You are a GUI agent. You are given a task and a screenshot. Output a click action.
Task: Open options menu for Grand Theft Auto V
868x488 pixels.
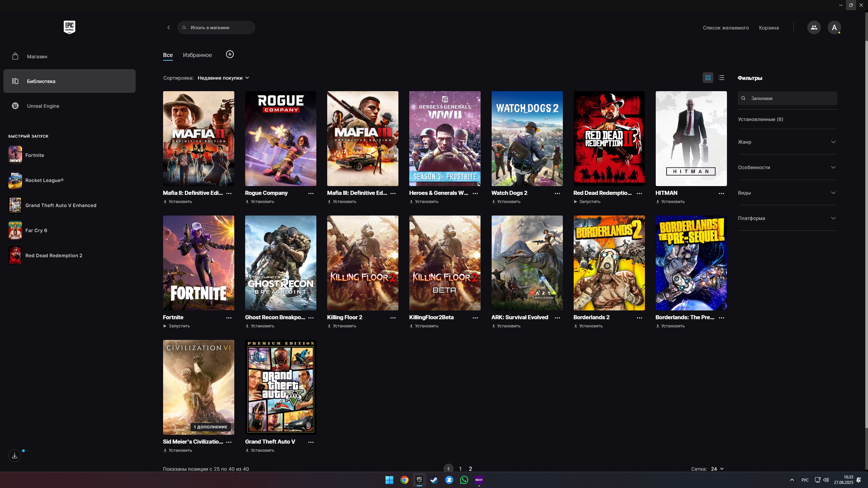[x=311, y=442]
